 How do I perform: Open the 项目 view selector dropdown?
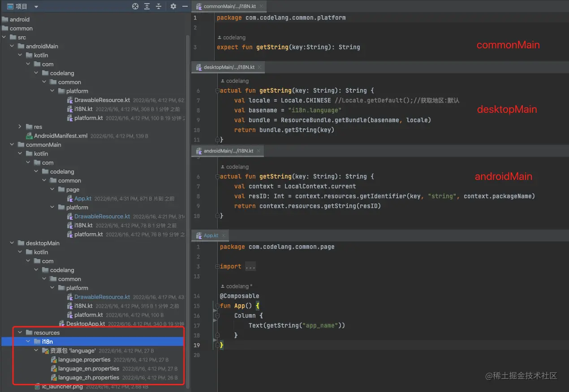[36, 7]
